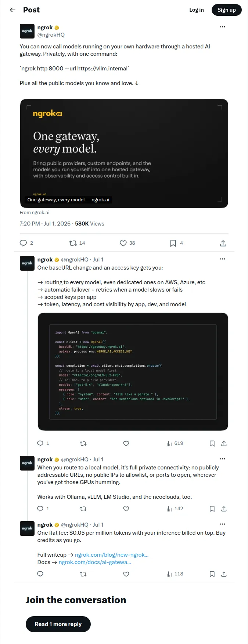Open the ngrok.com/docs/ai-gateway docs link
The image size is (248, 644).
(95, 562)
